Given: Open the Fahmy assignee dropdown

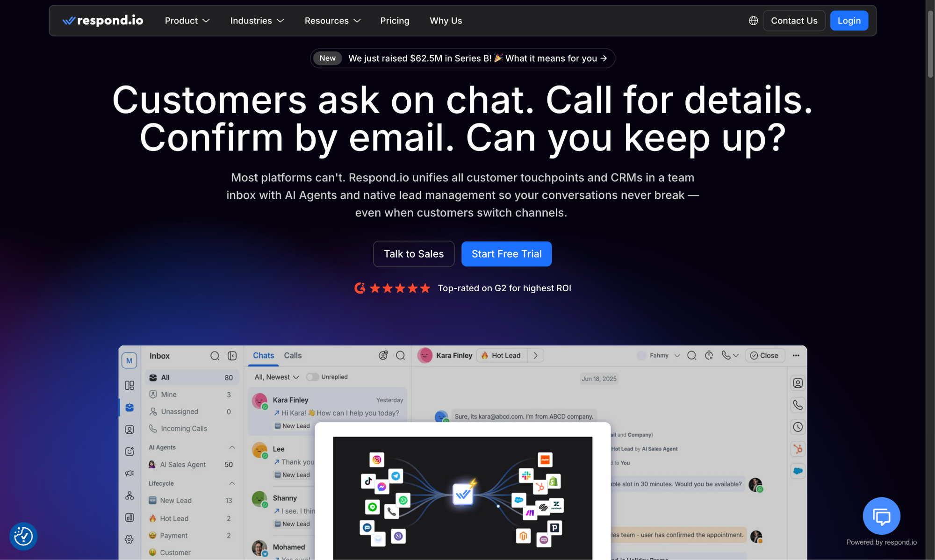Looking at the screenshot, I should (x=659, y=355).
